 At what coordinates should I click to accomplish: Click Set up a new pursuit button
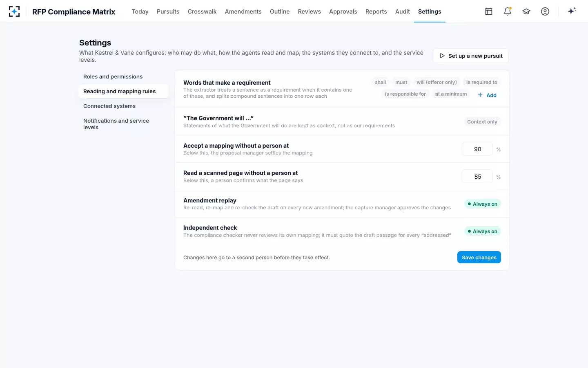471,56
